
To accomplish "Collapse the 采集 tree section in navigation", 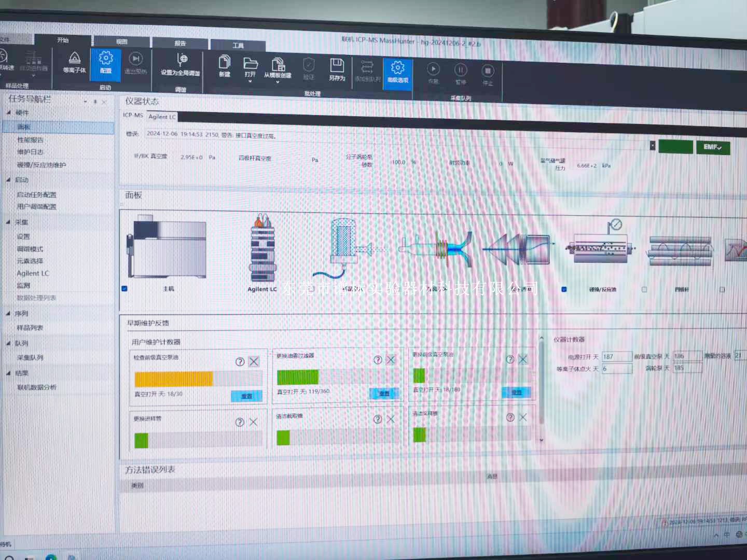I will (9, 222).
